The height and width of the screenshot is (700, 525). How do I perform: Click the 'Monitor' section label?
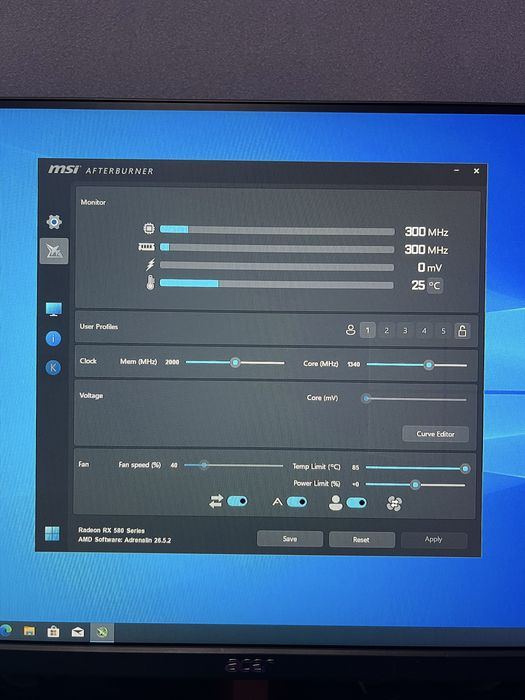pyautogui.click(x=93, y=202)
